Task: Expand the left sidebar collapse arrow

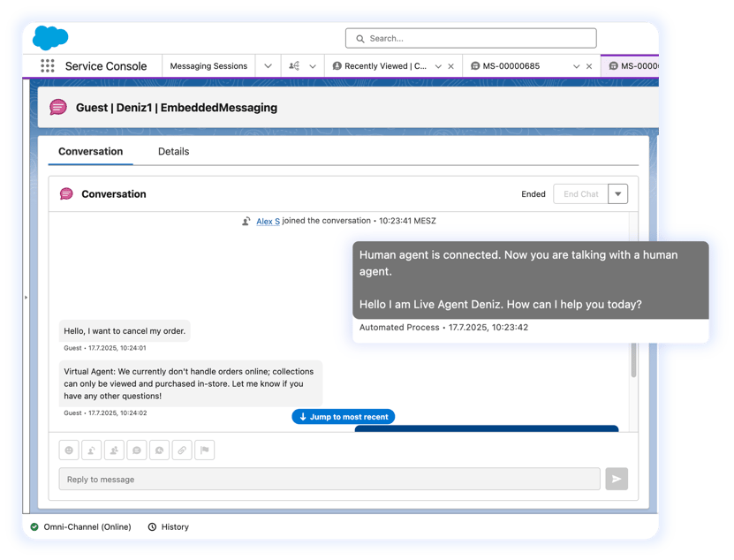Action: coord(26,298)
